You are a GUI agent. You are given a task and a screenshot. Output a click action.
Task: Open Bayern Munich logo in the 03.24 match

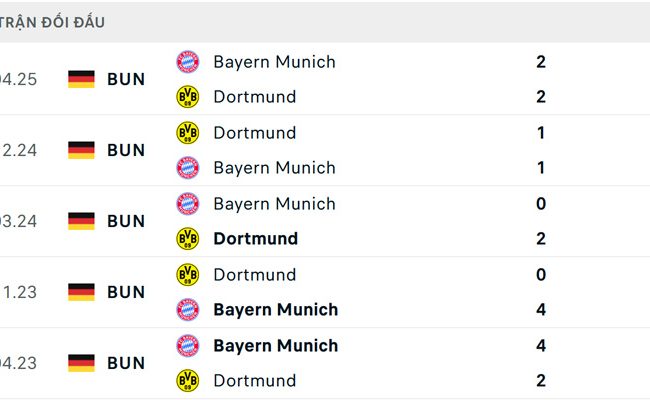pyautogui.click(x=187, y=204)
